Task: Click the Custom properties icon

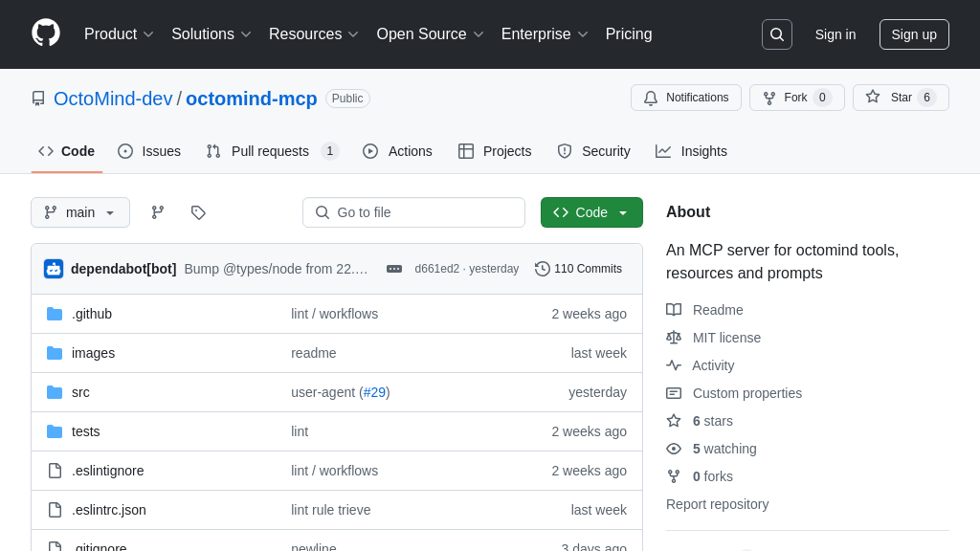Action: [x=674, y=393]
